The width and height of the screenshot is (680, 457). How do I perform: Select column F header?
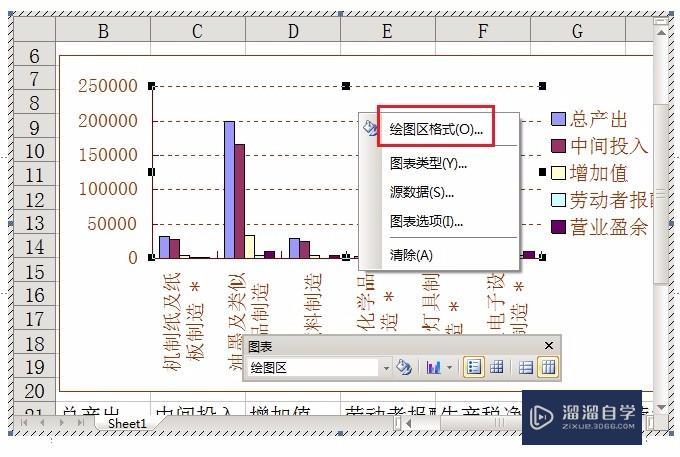tap(483, 31)
